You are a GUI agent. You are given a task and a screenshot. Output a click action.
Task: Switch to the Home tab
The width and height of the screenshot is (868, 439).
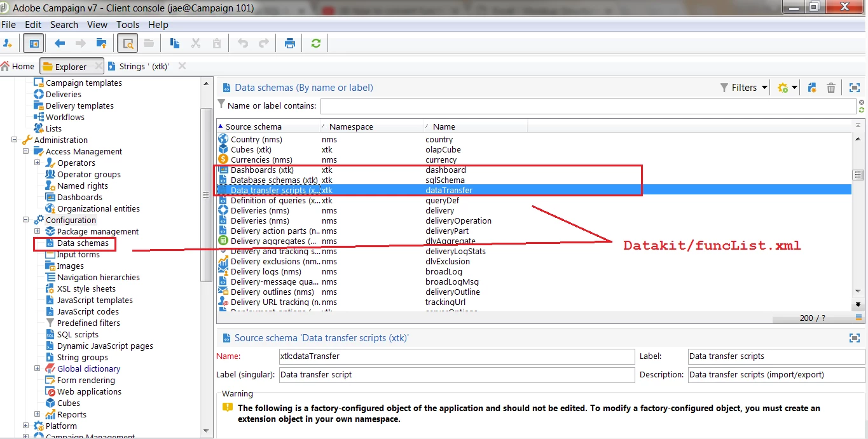click(18, 66)
